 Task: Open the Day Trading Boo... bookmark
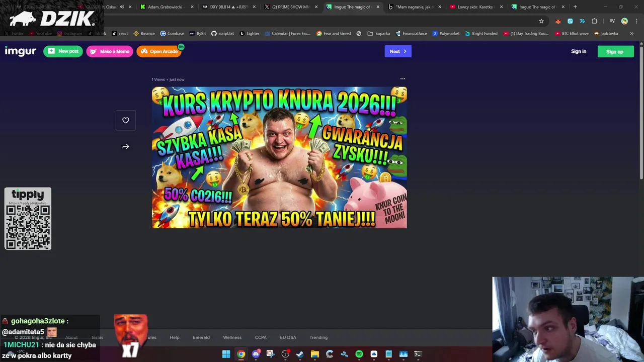click(x=526, y=34)
